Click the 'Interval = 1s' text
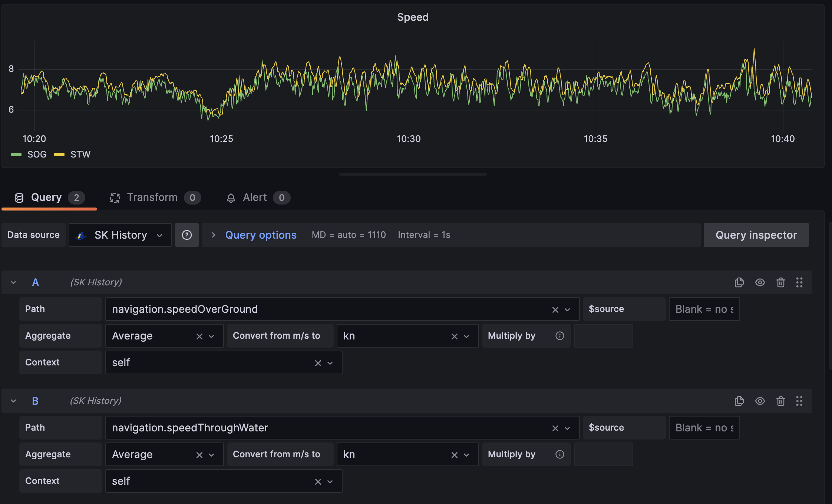The image size is (832, 504). 424,235
